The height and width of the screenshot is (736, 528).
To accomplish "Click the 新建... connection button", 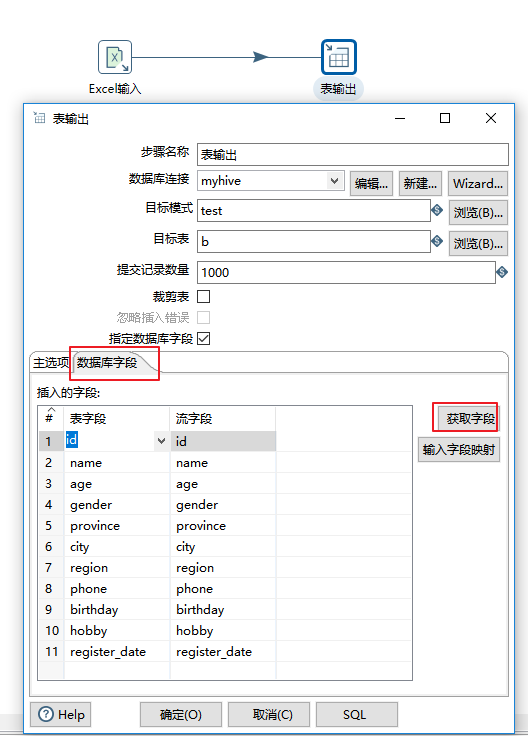I will click(x=420, y=183).
